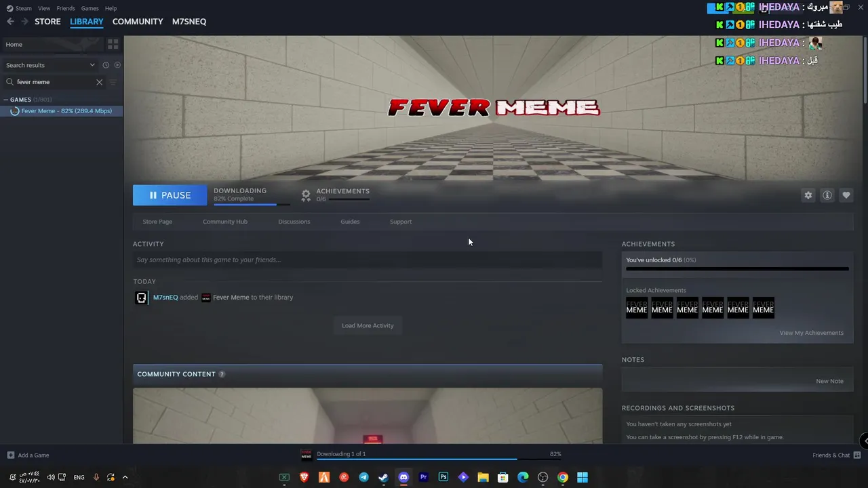Click the activity comment input field

(x=368, y=260)
